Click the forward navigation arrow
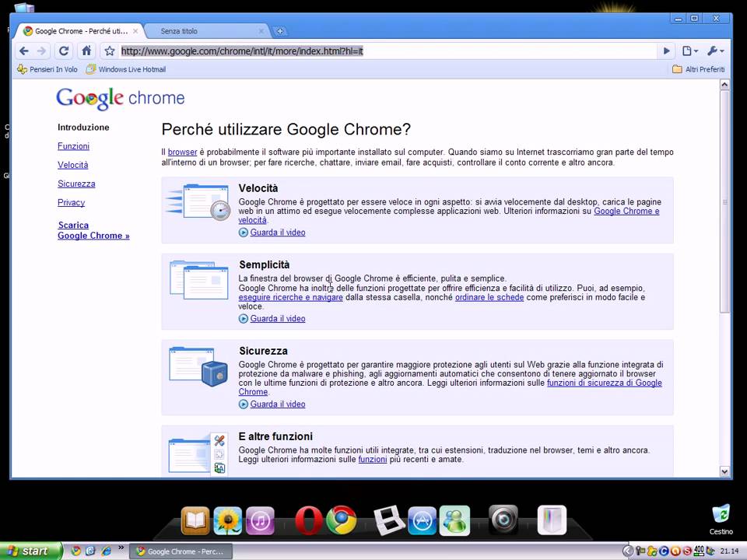 41,51
